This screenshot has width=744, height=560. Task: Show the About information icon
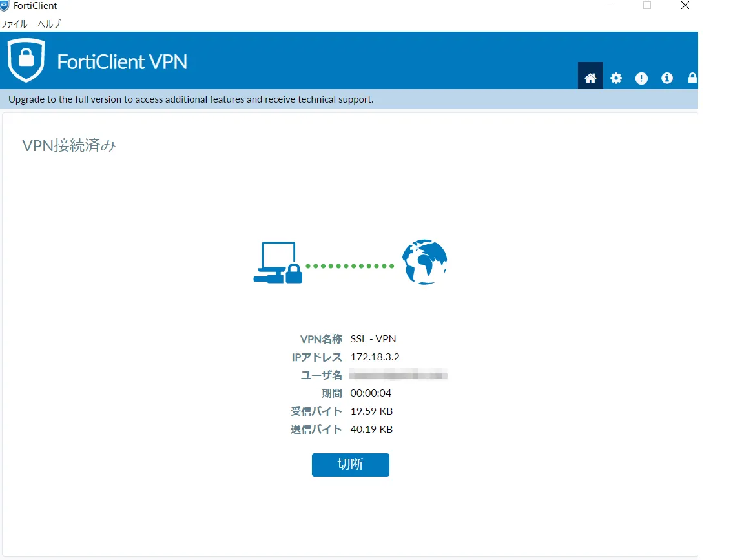[x=667, y=78]
